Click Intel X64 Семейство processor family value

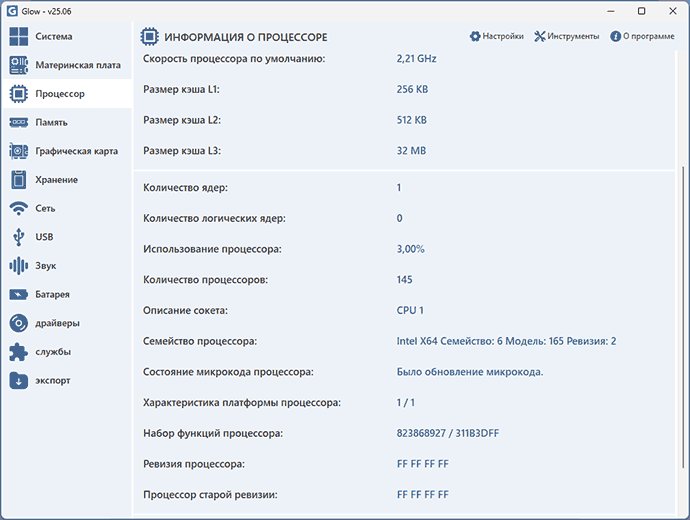[506, 341]
